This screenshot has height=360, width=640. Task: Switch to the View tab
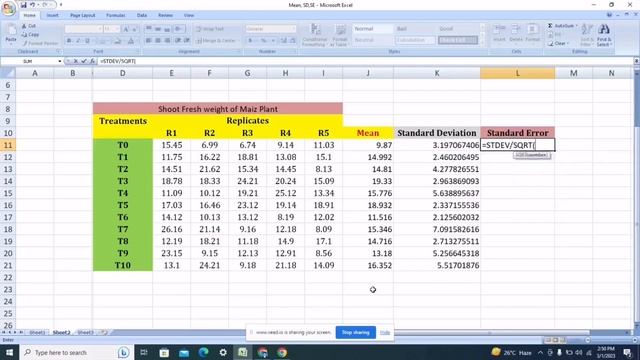[189, 16]
